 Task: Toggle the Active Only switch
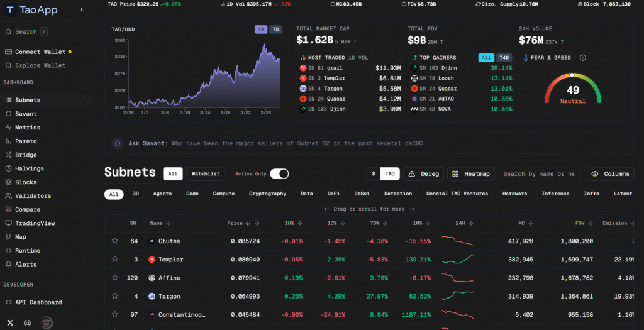pos(279,173)
